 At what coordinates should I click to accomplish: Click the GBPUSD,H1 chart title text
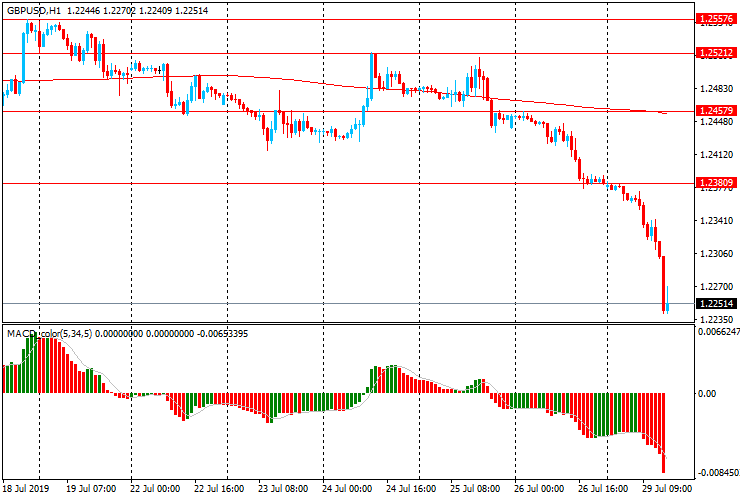click(x=34, y=10)
